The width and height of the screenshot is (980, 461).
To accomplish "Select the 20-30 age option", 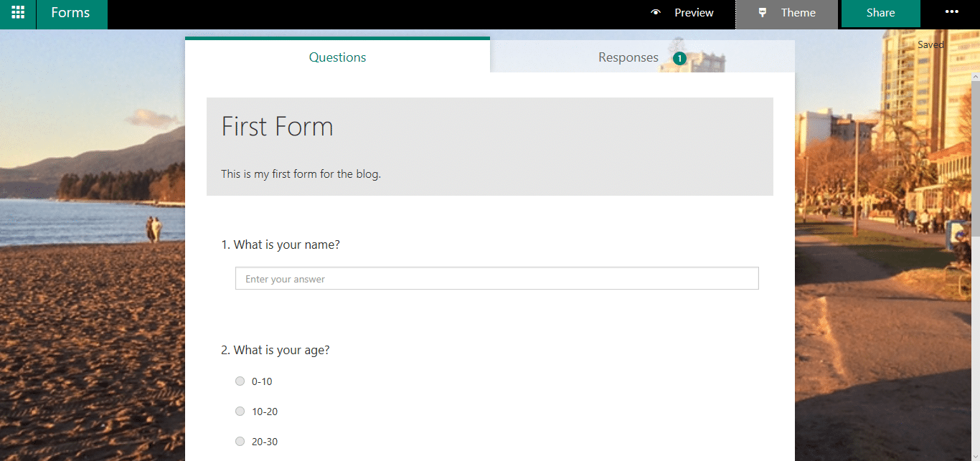I will point(240,441).
